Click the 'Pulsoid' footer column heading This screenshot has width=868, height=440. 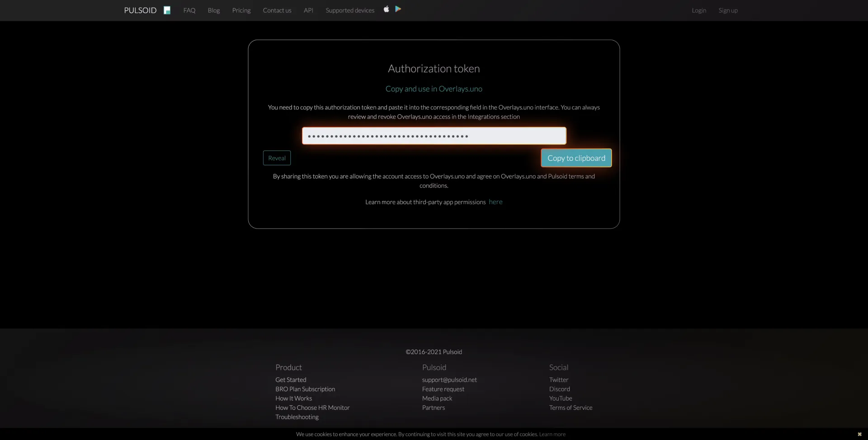[434, 368]
